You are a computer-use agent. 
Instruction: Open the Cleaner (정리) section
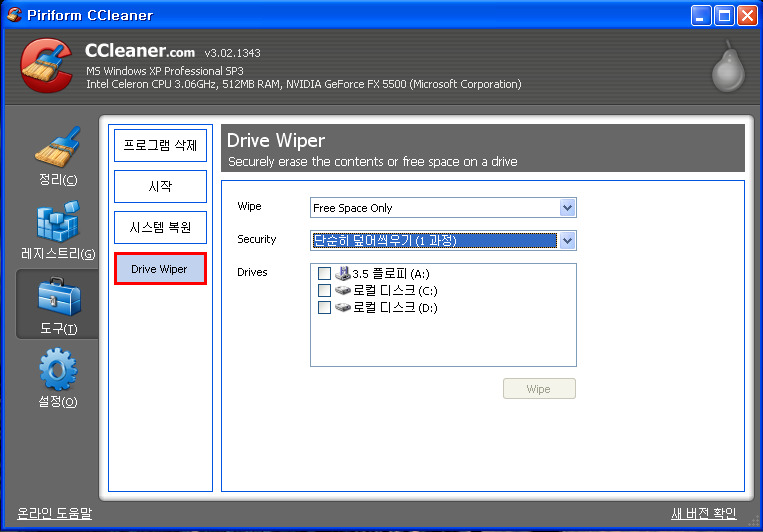(57, 155)
